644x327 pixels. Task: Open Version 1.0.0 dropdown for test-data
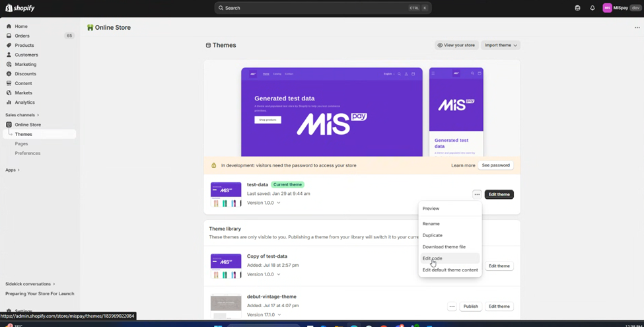[x=264, y=203]
